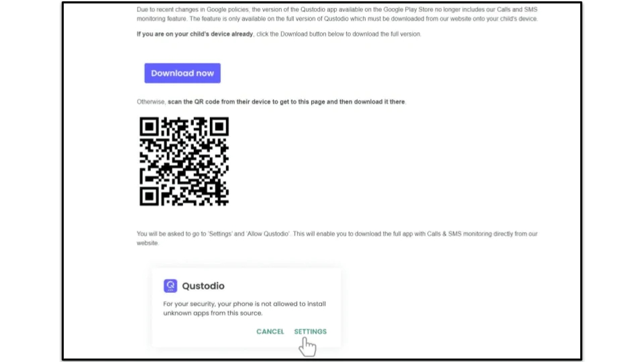The width and height of the screenshot is (644, 362).
Task: Dismiss the dialog with CANCEL
Action: click(x=270, y=331)
